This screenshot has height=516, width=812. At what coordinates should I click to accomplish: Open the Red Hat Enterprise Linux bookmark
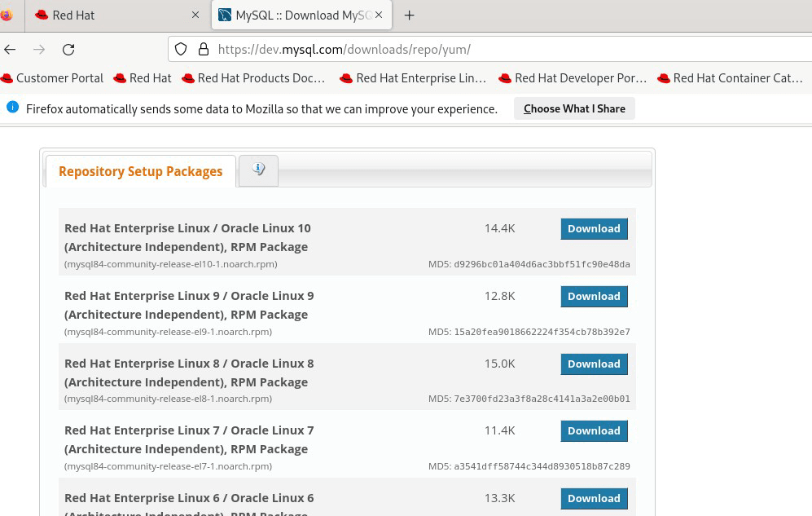coord(413,78)
